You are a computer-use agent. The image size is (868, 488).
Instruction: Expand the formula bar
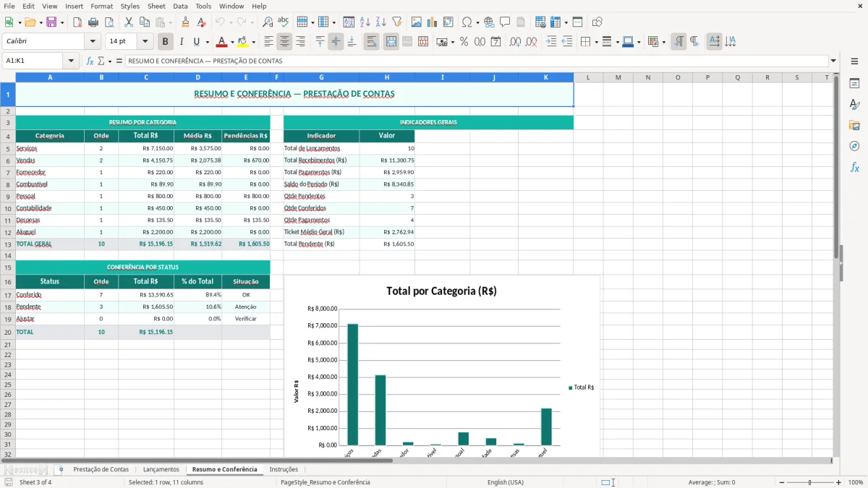834,61
